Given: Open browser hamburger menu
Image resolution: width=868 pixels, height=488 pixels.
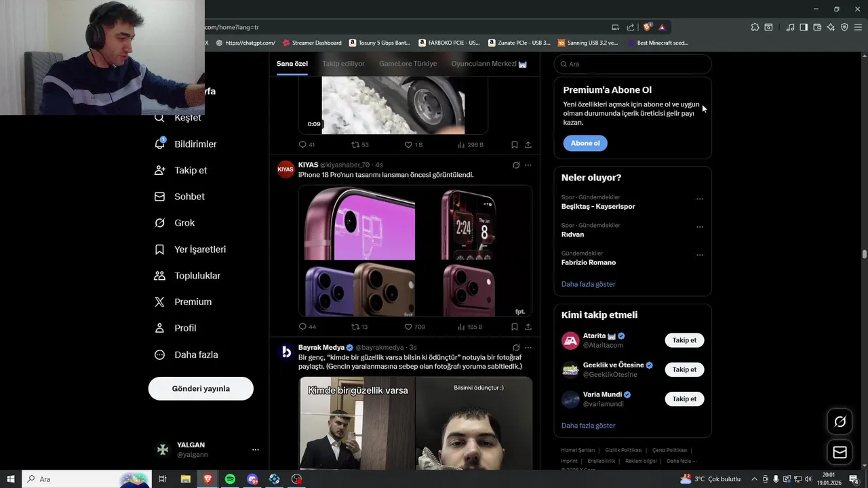Looking at the screenshot, I should pyautogui.click(x=858, y=27).
